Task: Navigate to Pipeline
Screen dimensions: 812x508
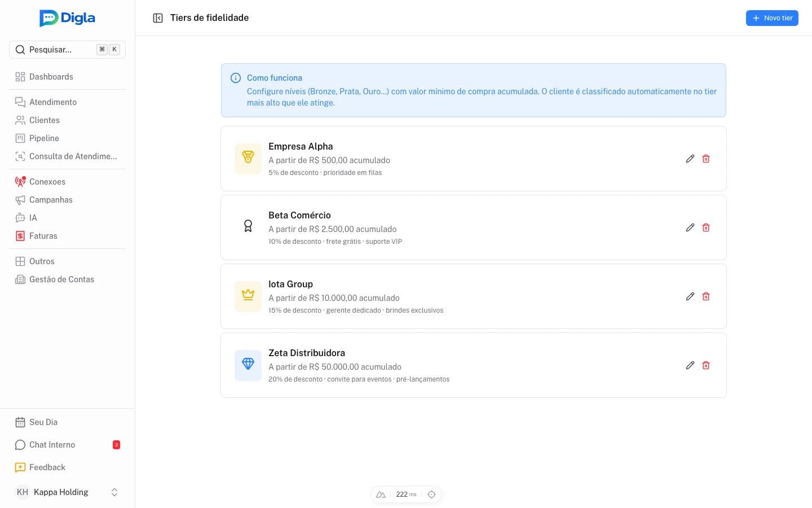Action: pos(68,138)
